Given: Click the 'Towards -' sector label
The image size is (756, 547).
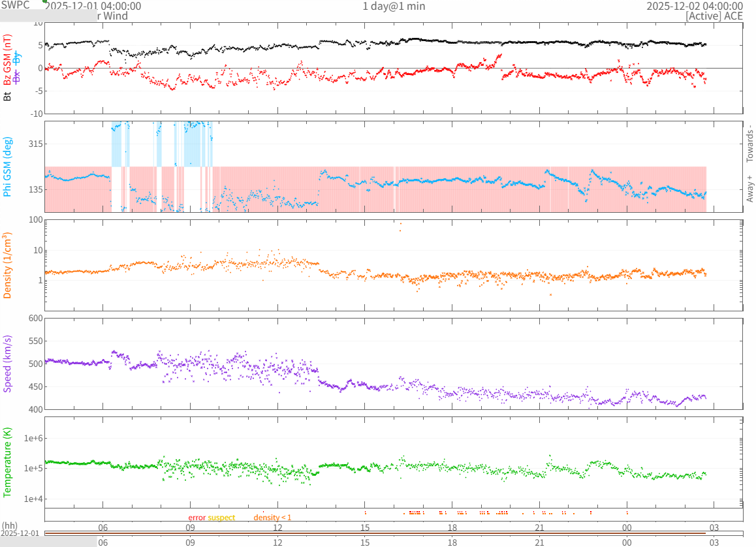Looking at the screenshot, I should (749, 143).
